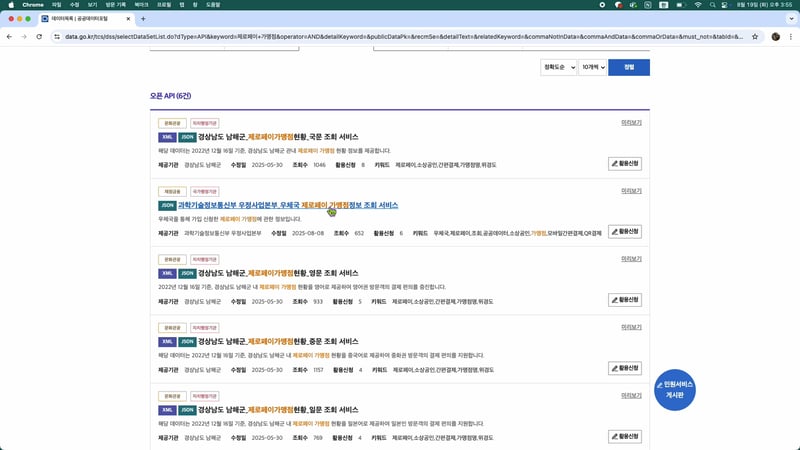
Task: Click 미리보기 for 중문 조회 서비스
Action: [x=631, y=327]
